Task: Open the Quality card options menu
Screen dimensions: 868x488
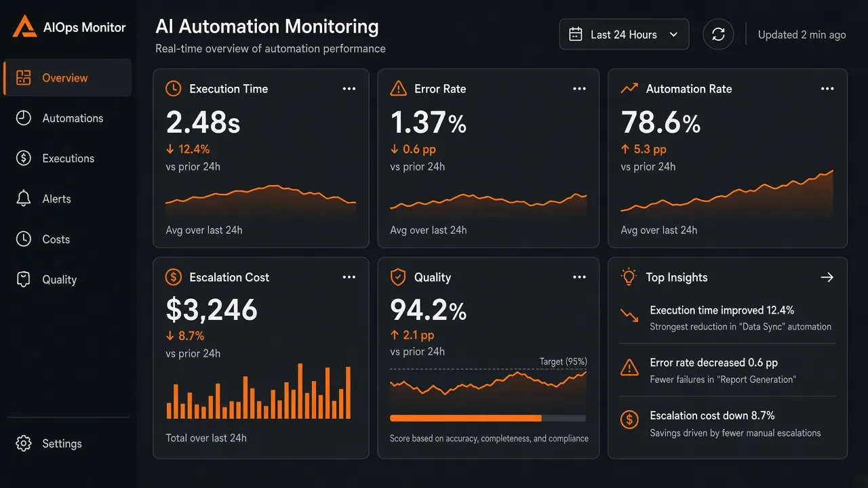Action: point(579,277)
